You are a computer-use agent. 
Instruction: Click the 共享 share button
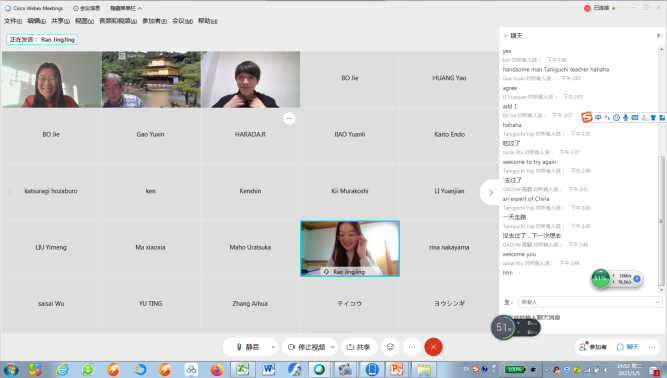click(358, 347)
